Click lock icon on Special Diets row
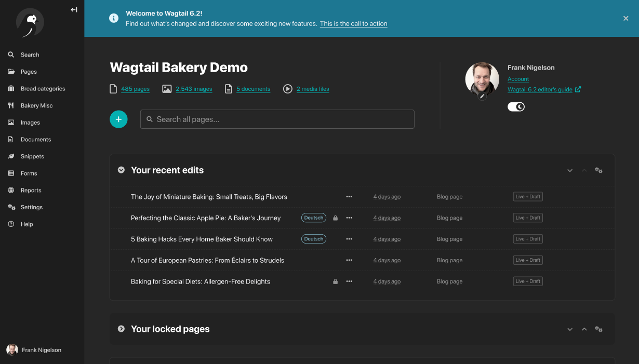This screenshot has height=364, width=639. point(335,281)
